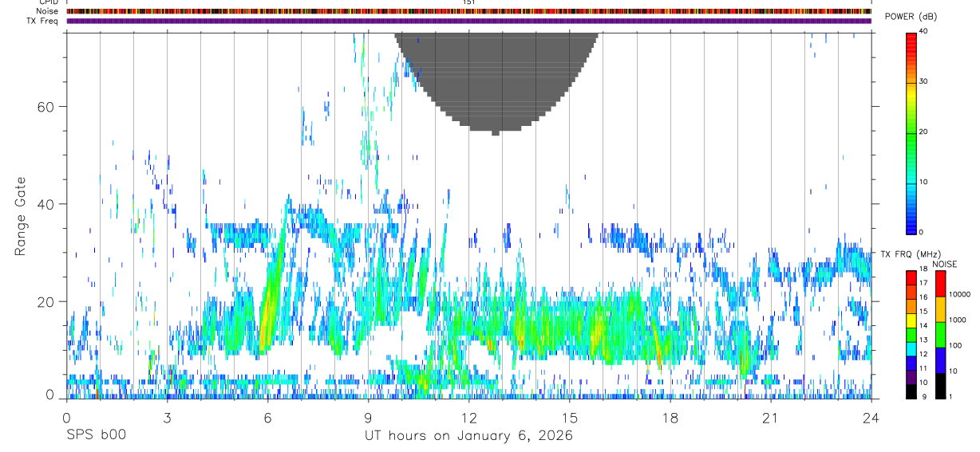The image size is (980, 452).
Task: Click the "40" tick on the Range Gate axis
Action: pyautogui.click(x=47, y=205)
